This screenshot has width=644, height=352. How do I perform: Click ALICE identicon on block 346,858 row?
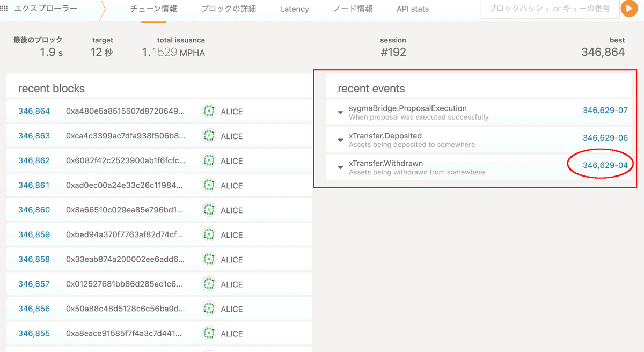click(x=208, y=259)
